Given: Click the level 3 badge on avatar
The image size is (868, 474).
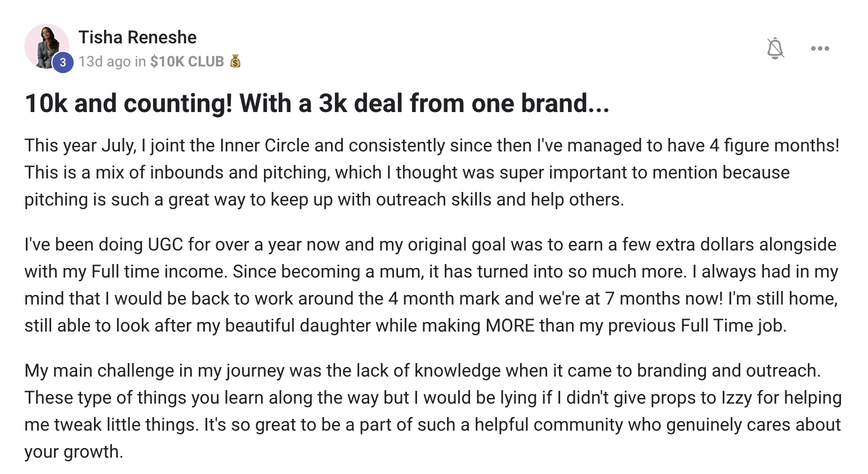Looking at the screenshot, I should coord(63,62).
